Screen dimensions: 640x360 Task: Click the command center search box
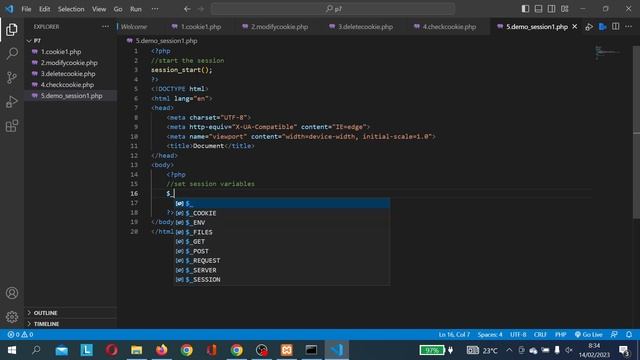pyautogui.click(x=333, y=9)
